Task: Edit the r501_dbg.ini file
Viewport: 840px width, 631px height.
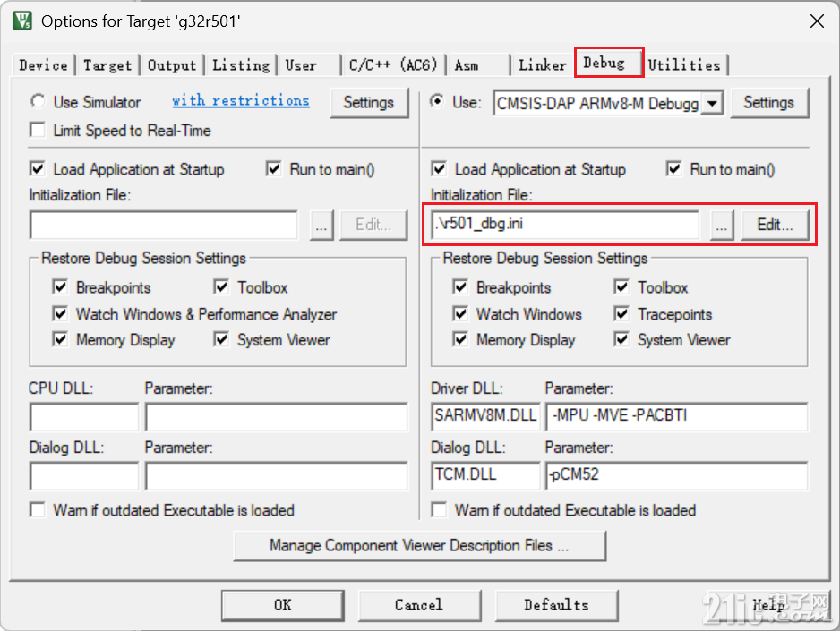Action: [775, 225]
